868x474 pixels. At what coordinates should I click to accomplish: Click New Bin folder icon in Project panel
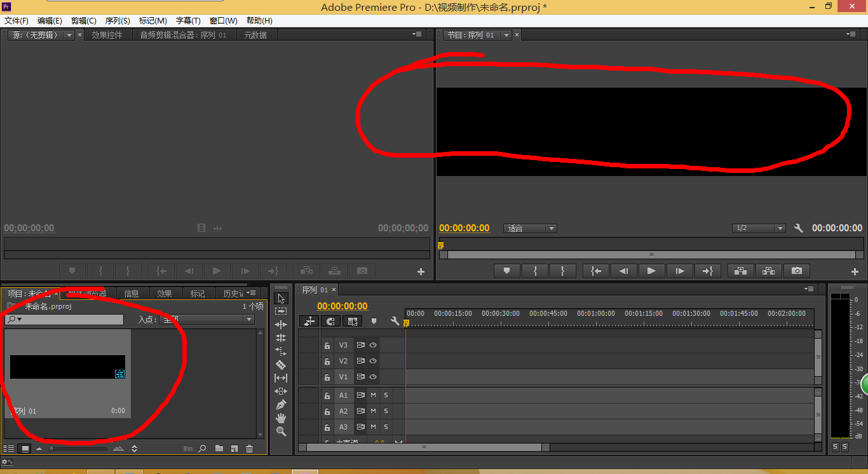click(219, 449)
